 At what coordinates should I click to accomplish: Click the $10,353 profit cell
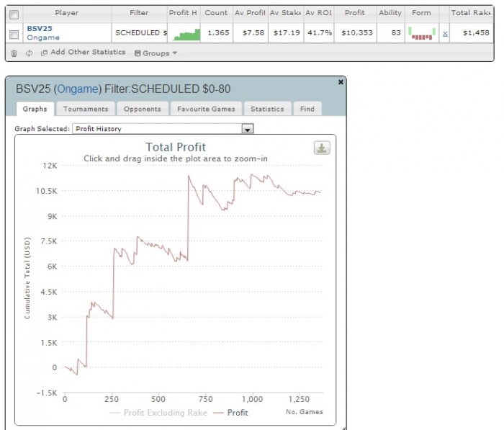point(355,33)
